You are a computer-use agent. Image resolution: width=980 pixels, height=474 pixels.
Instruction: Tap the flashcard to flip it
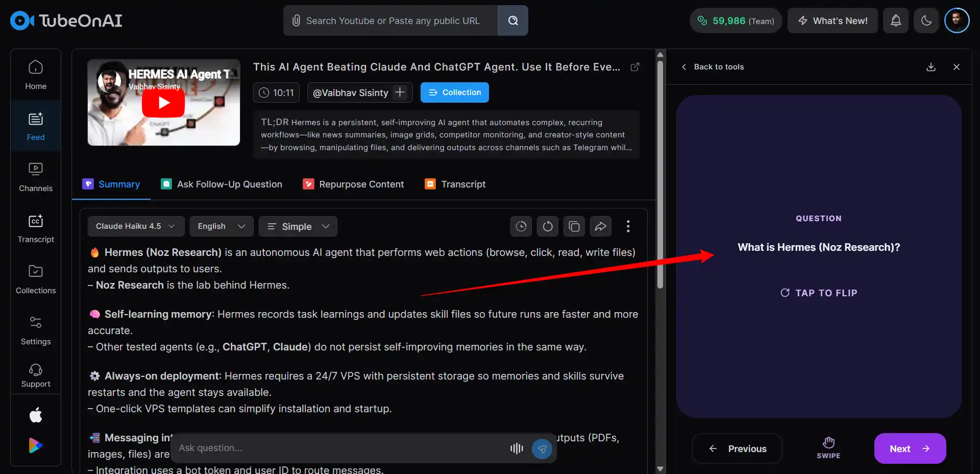click(x=819, y=256)
